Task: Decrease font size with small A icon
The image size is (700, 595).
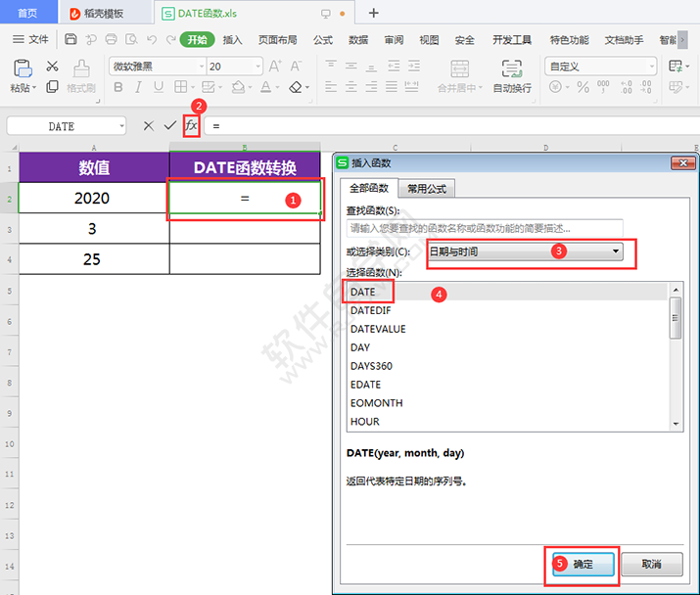Action: point(296,67)
